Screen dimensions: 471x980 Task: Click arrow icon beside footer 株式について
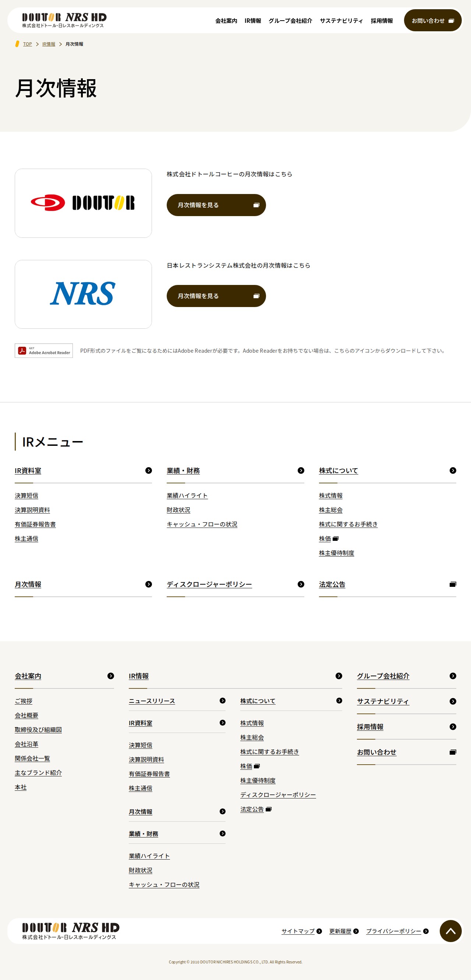coord(339,700)
